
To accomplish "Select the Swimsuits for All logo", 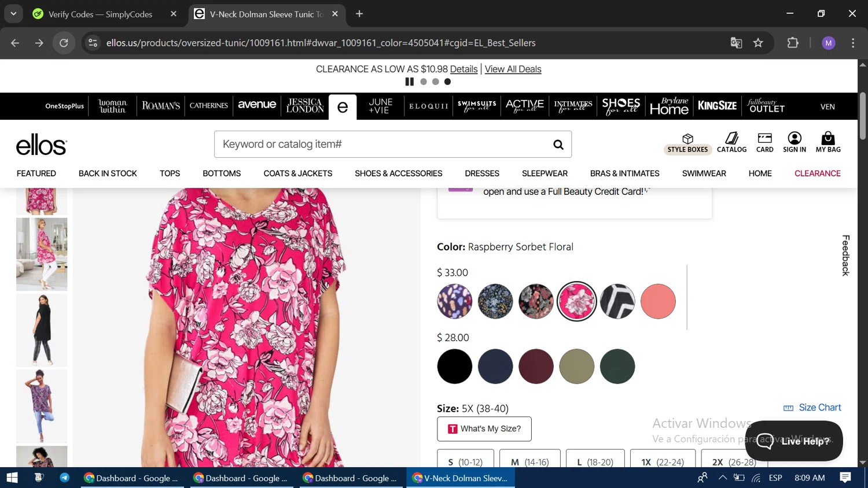I will [477, 106].
